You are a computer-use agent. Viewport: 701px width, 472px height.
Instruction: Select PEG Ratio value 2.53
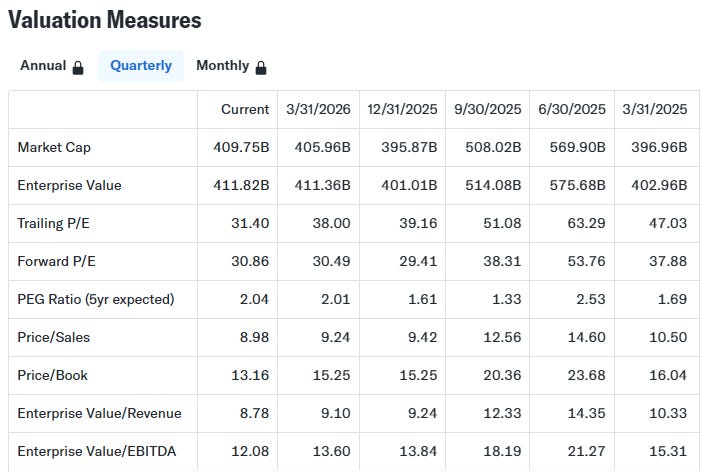[591, 299]
